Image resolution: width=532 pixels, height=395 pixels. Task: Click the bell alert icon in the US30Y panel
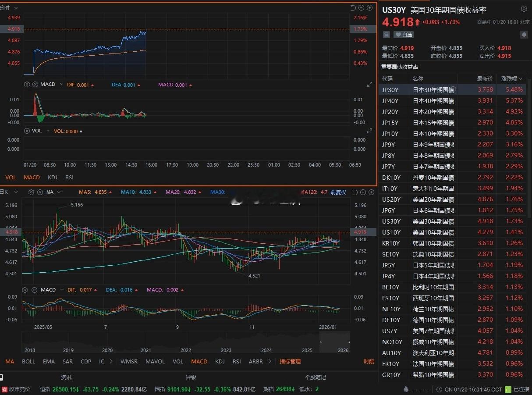coord(524,35)
